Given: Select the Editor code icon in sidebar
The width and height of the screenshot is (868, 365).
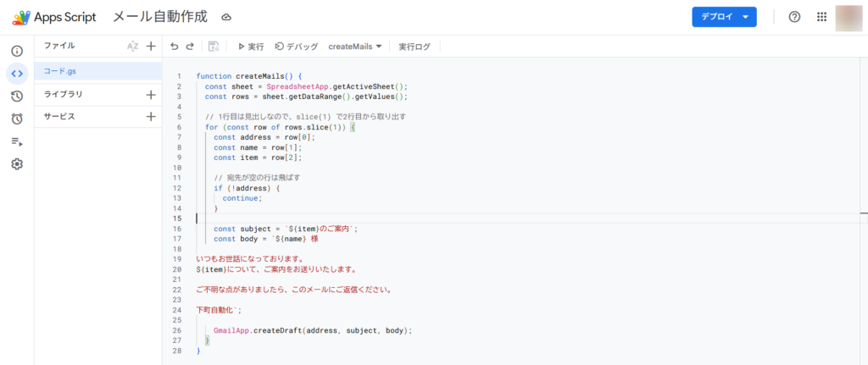Looking at the screenshot, I should [x=17, y=74].
